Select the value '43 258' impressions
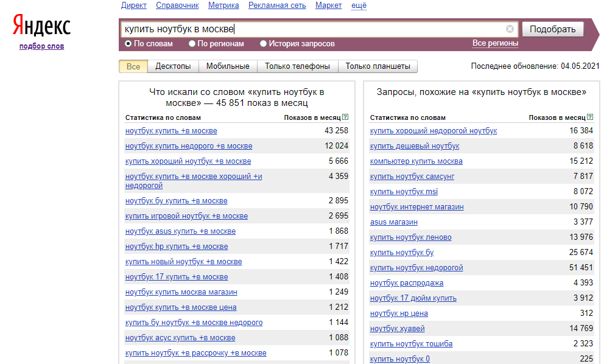Image resolution: width=615 pixels, height=364 pixels. pos(336,131)
